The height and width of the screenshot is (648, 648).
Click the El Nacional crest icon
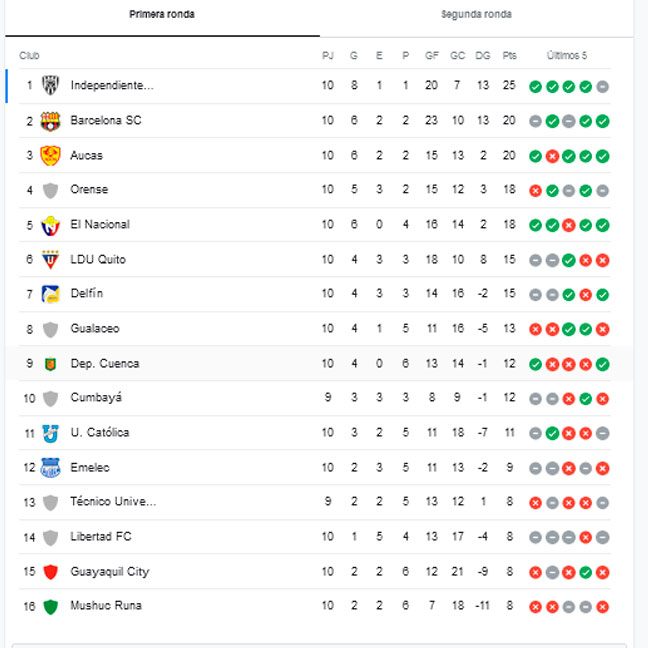pos(50,226)
